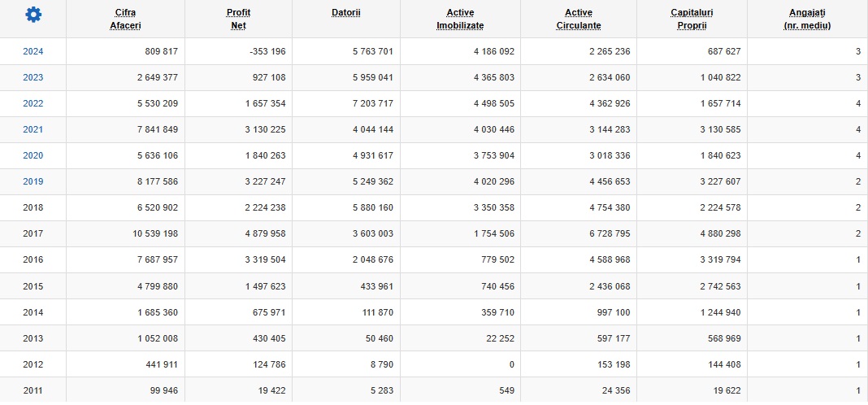Click the 927 108 net profit value
The image size is (868, 405).
pyautogui.click(x=270, y=77)
